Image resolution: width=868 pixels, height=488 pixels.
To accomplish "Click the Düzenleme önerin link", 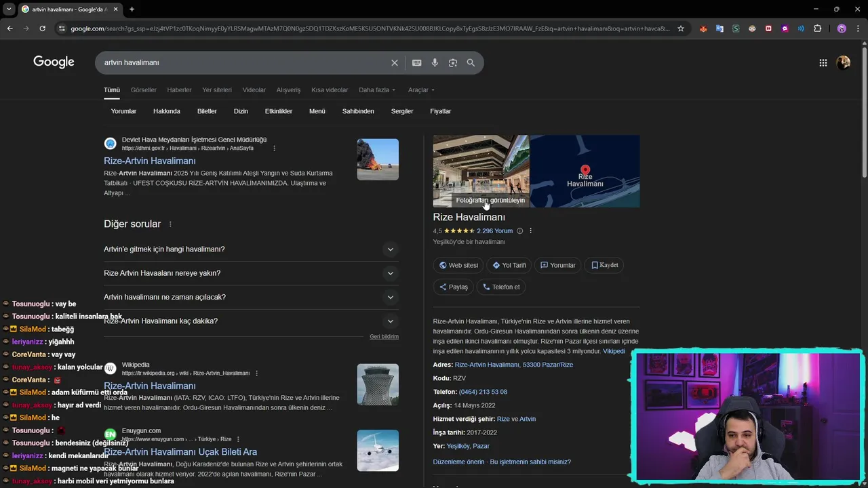I will coord(458,462).
